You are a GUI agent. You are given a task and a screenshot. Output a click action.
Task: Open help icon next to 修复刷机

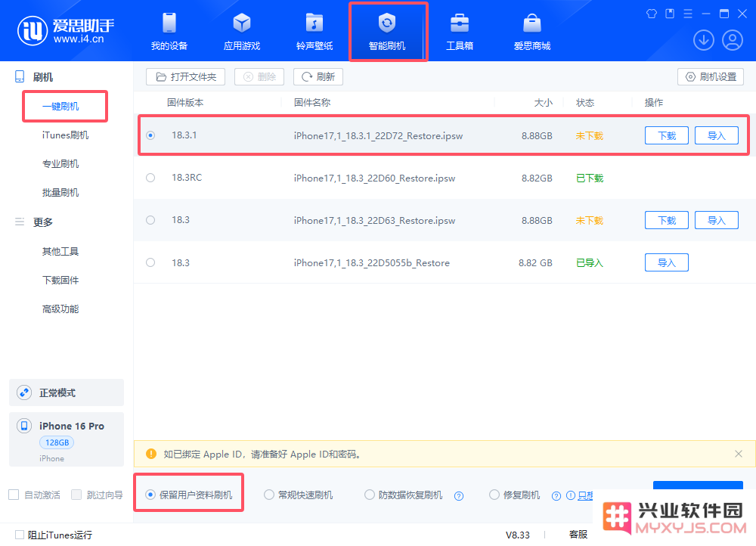[x=556, y=496]
